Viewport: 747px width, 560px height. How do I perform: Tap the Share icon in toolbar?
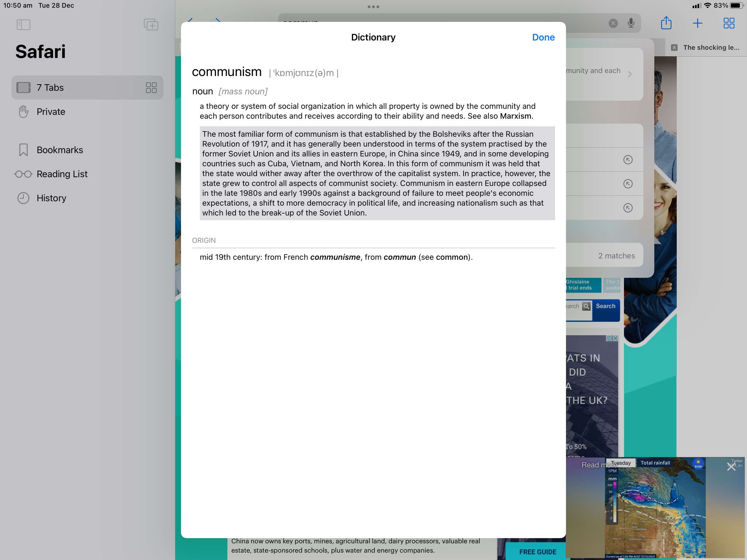coord(666,23)
